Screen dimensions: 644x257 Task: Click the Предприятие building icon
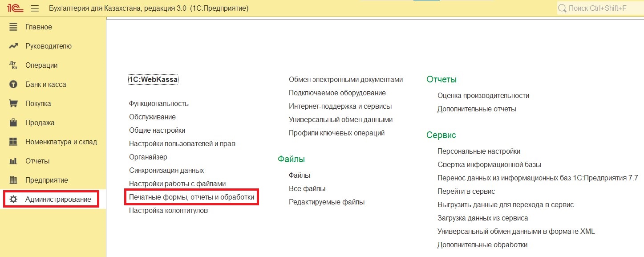tap(13, 180)
